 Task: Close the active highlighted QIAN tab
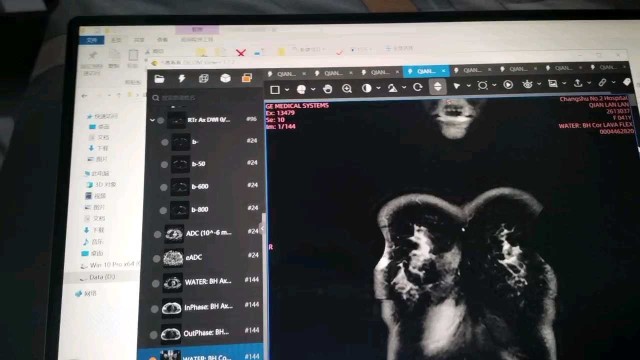443,71
